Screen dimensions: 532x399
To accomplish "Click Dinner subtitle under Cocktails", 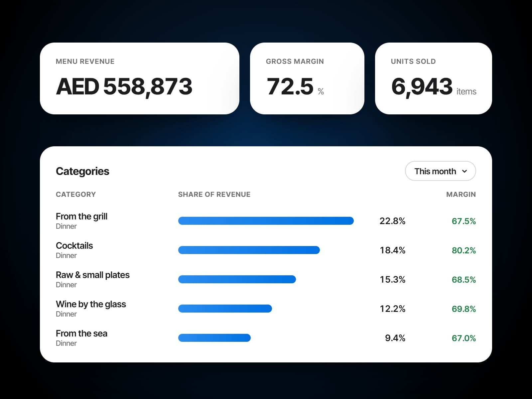I will pos(66,255).
